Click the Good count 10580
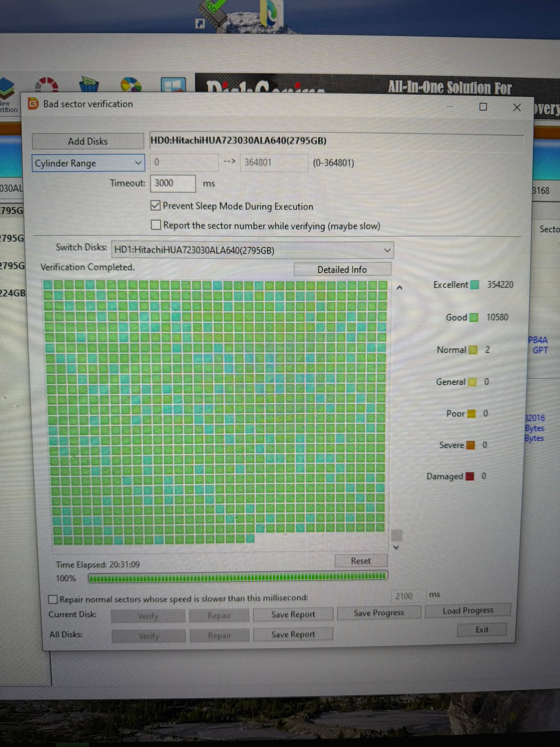 497,317
